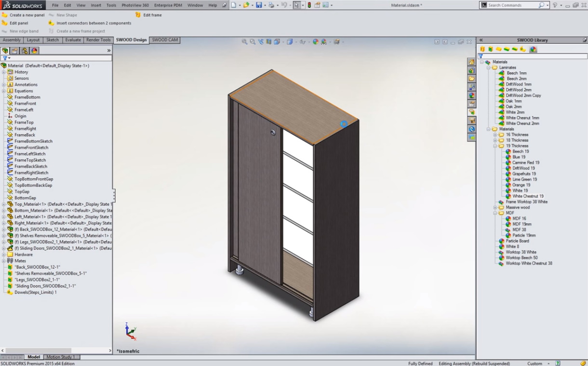This screenshot has height=366, width=588.
Task: Collapse the Laminates folder
Action: point(488,67)
